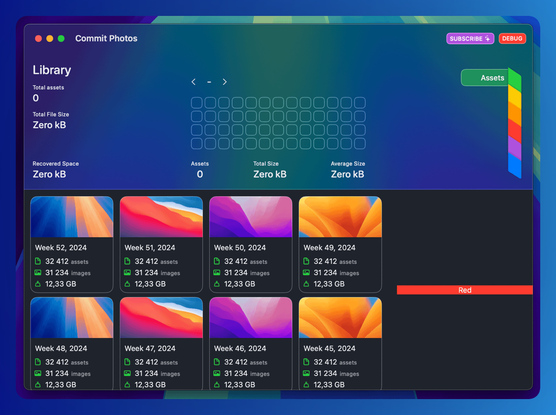
Task: Select the orange color tab
Action: [515, 114]
